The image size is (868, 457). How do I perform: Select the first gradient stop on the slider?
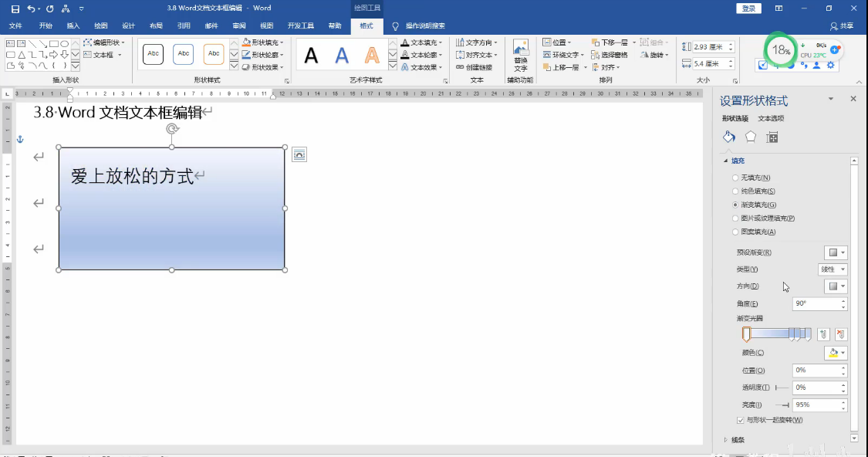click(746, 334)
